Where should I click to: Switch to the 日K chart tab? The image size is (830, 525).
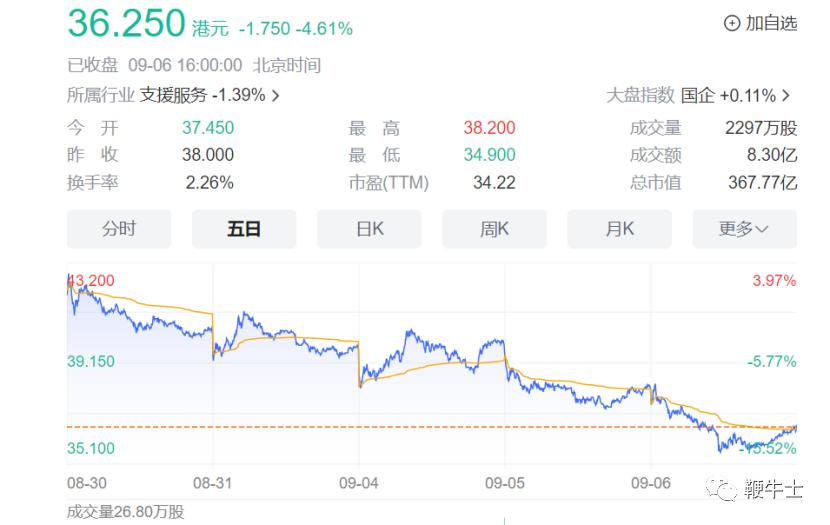[x=369, y=229]
